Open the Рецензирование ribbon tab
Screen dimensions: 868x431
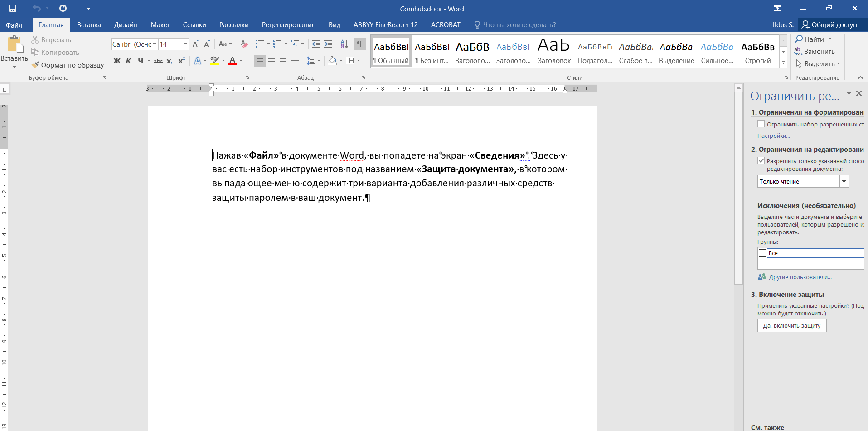(288, 25)
